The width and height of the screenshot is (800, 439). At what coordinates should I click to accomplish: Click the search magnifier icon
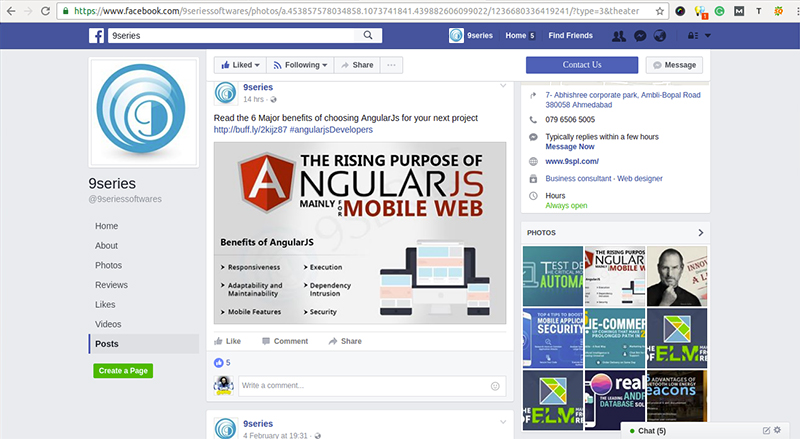pyautogui.click(x=369, y=36)
